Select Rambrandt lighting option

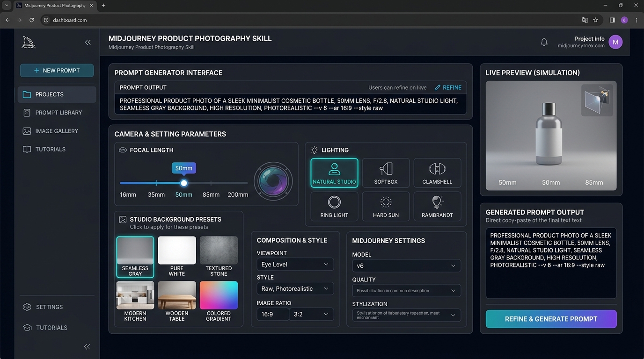point(437,206)
